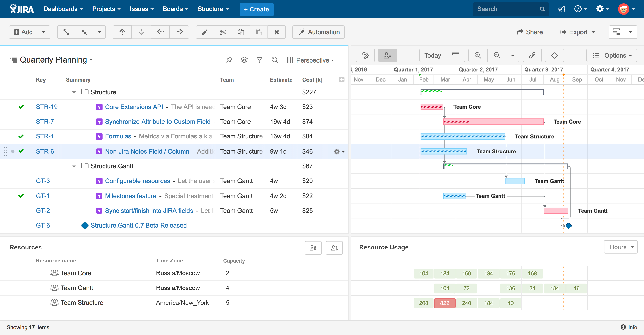
Task: Click the GT-6 milestone diamond on chart
Action: [569, 226]
